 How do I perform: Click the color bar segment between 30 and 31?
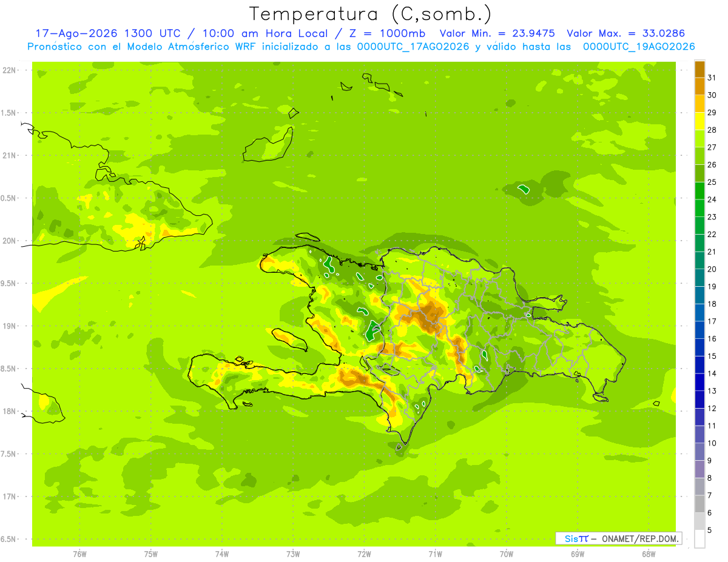pyautogui.click(x=699, y=87)
